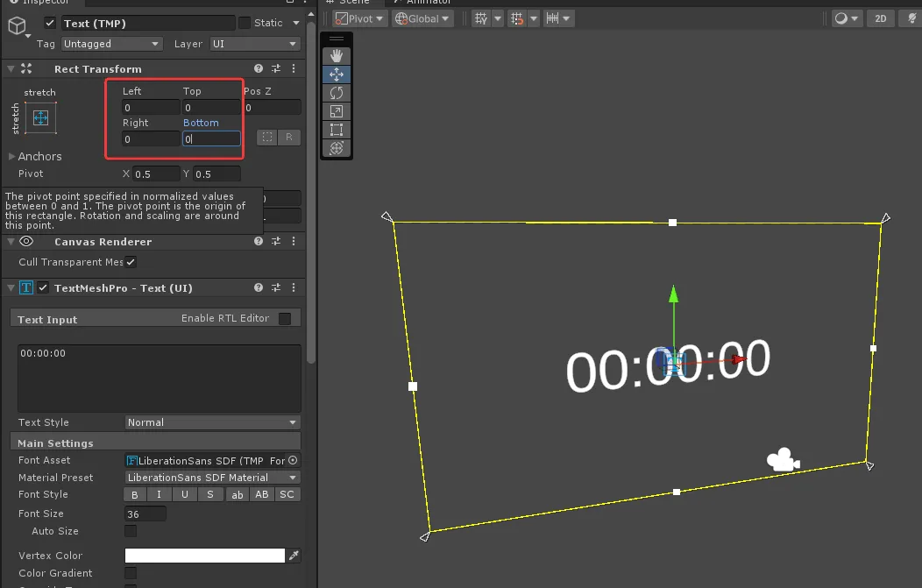922x588 pixels.
Task: Pick the combined Transform tool
Action: tap(337, 148)
